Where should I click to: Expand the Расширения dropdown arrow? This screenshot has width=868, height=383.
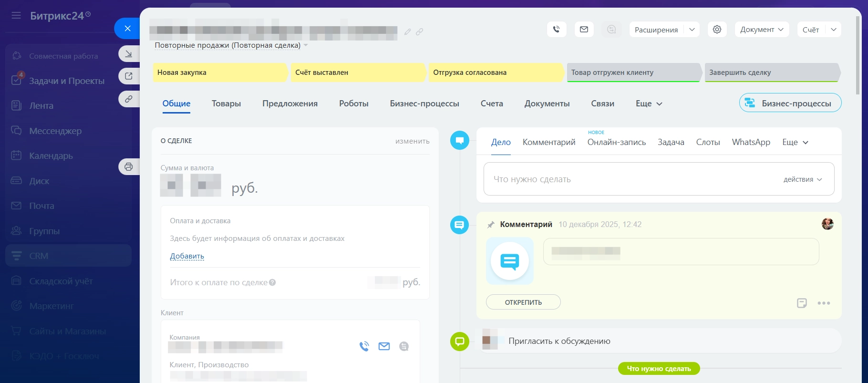click(692, 30)
